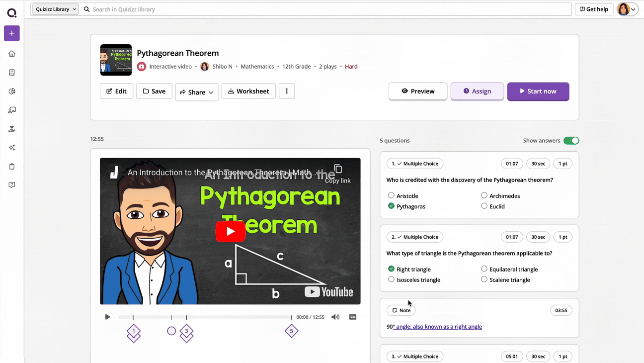Click the Assign button
Viewport: 644px width, 363px height.
[x=477, y=91]
